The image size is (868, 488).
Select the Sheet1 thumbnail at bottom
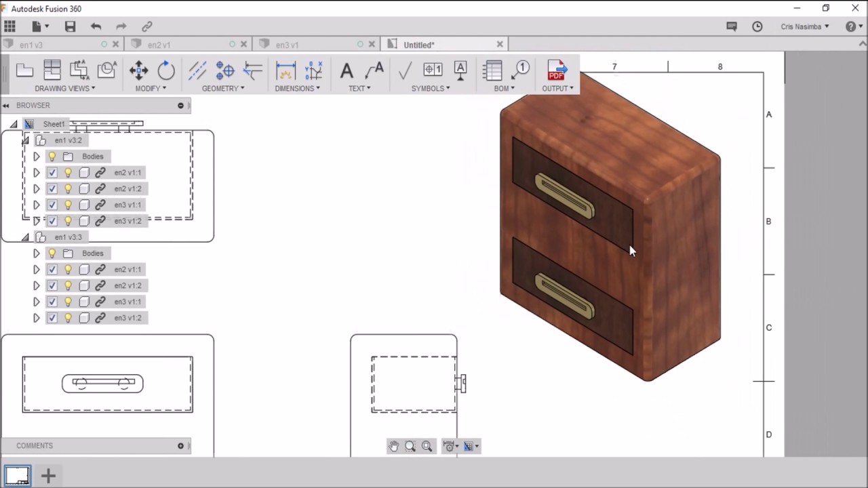[17, 475]
